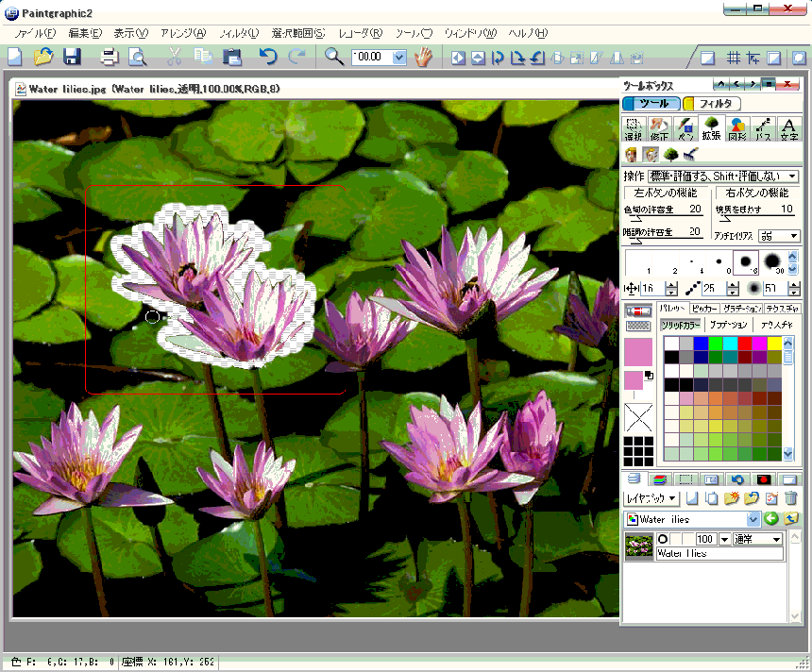The height and width of the screenshot is (672, 812).
Task: Select the 図形 (Shape) tool group
Action: (737, 129)
